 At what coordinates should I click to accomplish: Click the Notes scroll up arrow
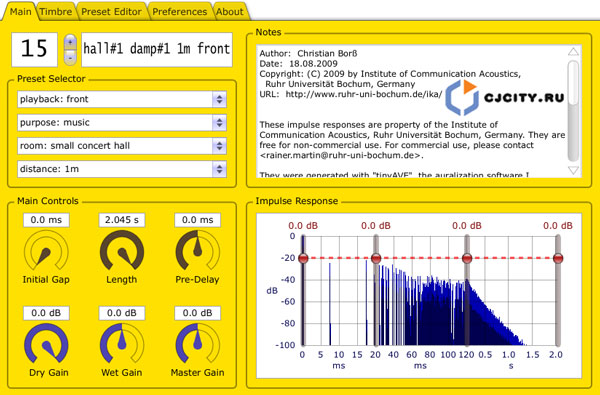pyautogui.click(x=573, y=52)
